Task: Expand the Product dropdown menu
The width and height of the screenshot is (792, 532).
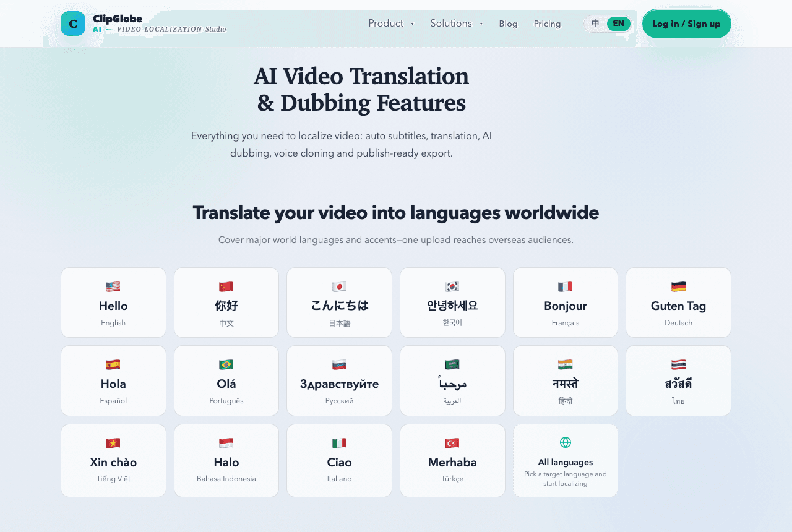Action: [x=391, y=24]
